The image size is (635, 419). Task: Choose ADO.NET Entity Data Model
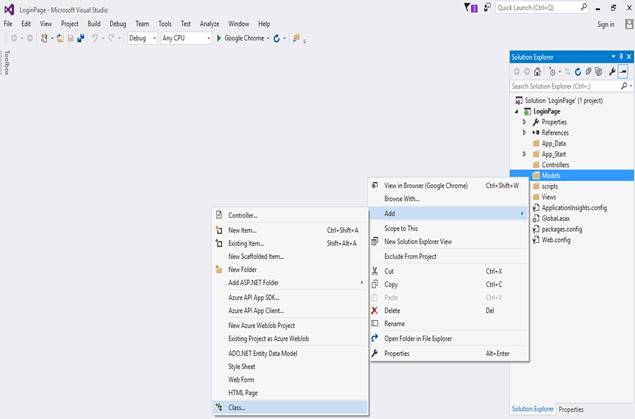[290, 353]
